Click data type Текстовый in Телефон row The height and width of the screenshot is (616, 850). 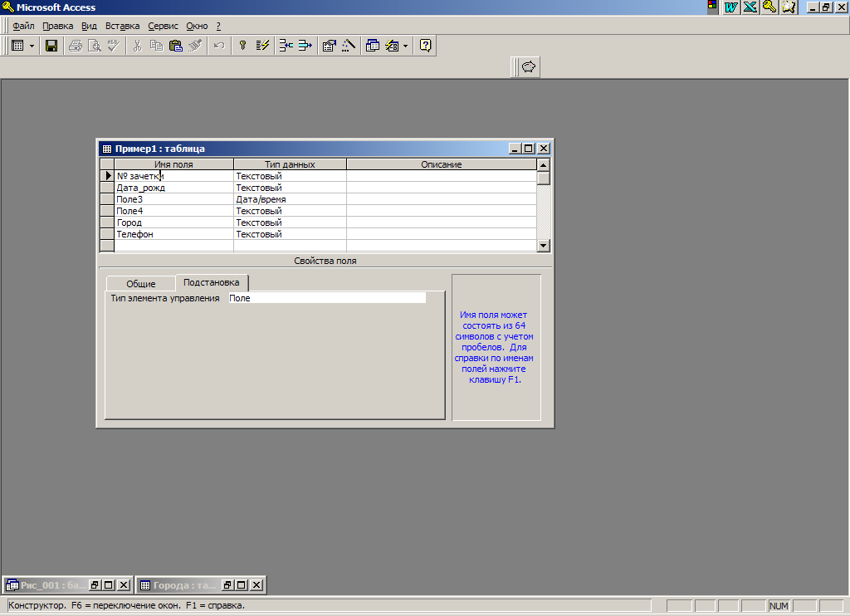(x=290, y=234)
